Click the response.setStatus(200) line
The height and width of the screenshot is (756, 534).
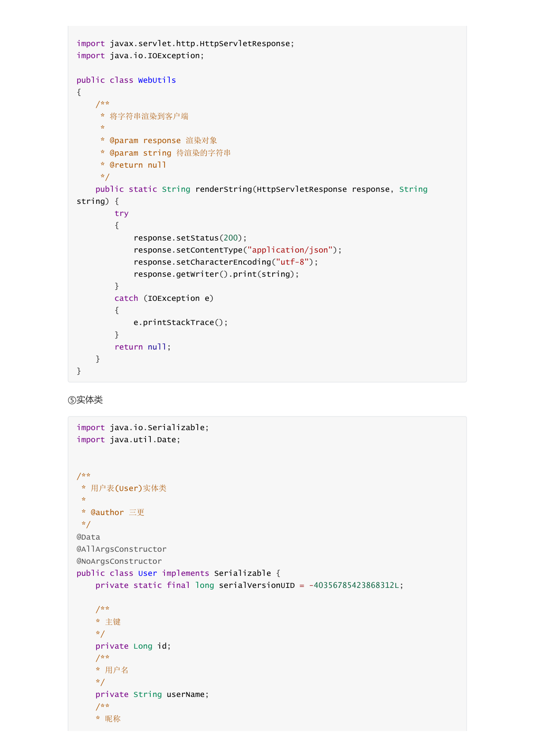tap(190, 238)
